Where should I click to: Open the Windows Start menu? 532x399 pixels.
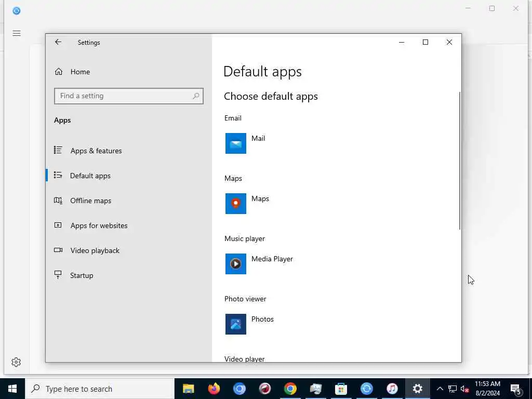pos(12,389)
